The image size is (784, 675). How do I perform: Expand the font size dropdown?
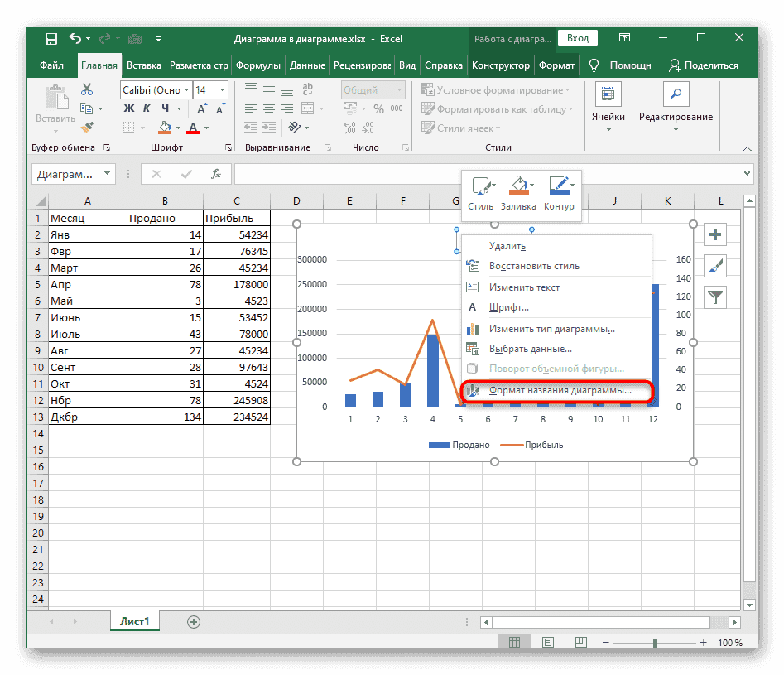click(x=222, y=90)
